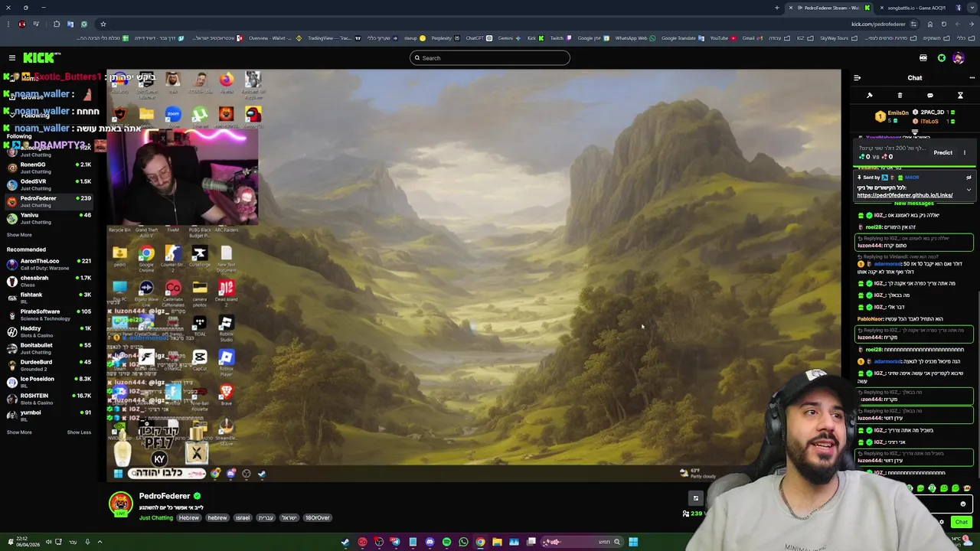This screenshot has width=980, height=551.
Task: Open AaronTheLoco recommended channel
Action: pos(47,264)
